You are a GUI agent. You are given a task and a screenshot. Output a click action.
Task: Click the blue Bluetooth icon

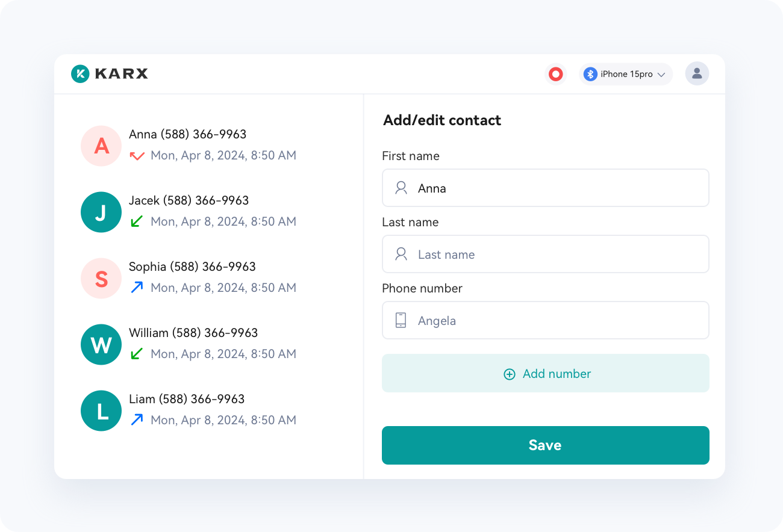590,74
